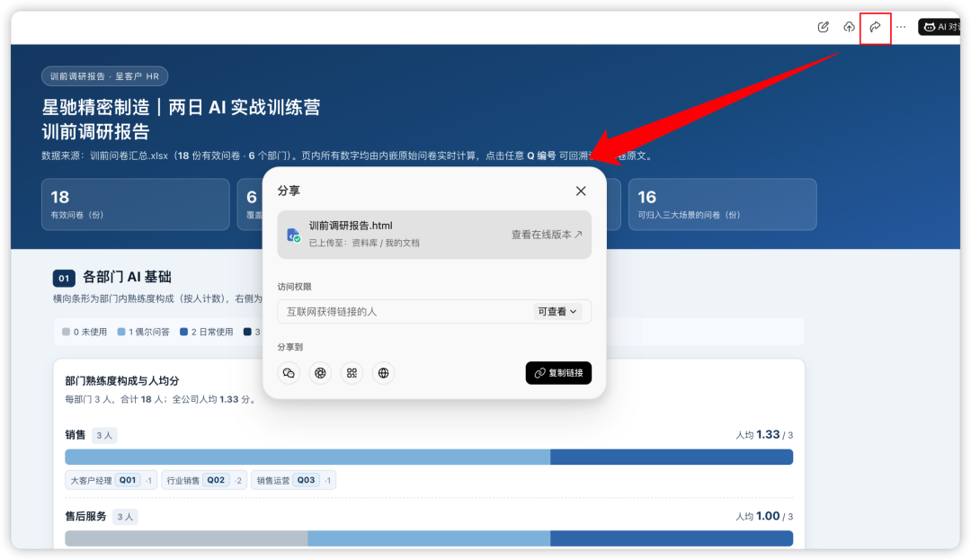
Task: Click the 销售 人均 1.33 / 3 score
Action: pos(764,435)
